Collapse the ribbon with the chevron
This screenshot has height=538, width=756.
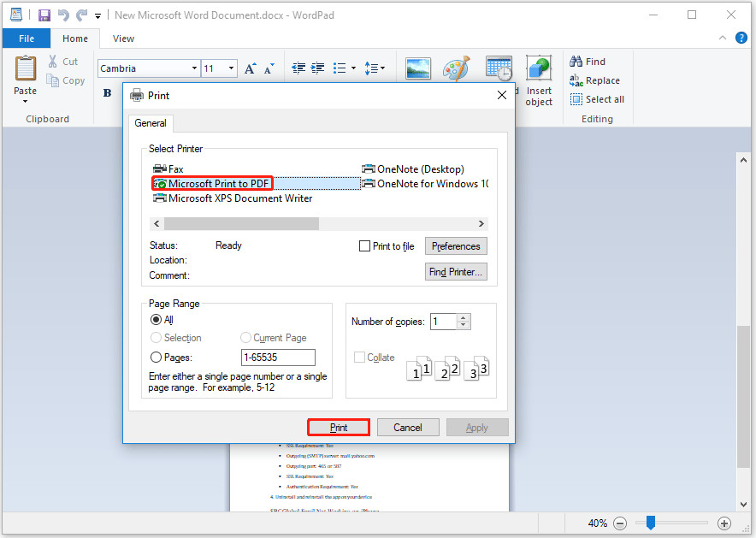click(723, 38)
